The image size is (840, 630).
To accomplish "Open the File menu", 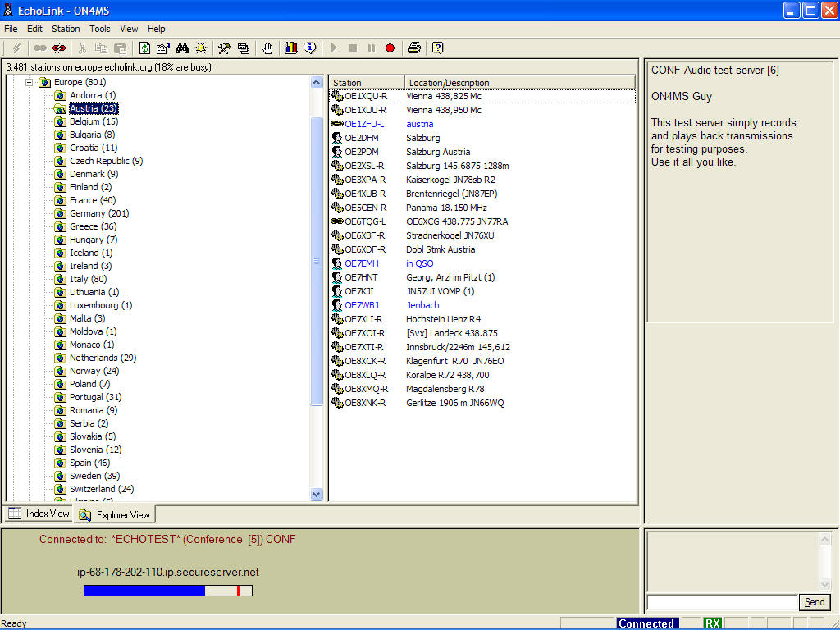I will (x=11, y=29).
